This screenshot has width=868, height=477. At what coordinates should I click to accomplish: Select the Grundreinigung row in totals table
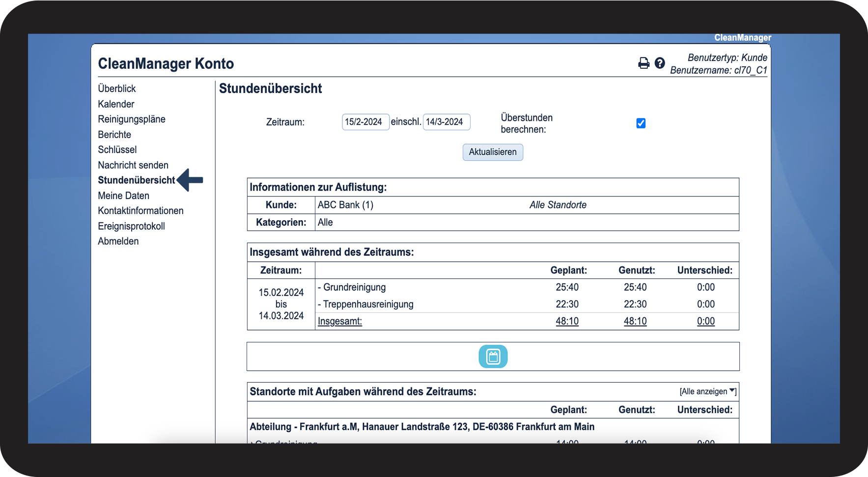(528, 287)
